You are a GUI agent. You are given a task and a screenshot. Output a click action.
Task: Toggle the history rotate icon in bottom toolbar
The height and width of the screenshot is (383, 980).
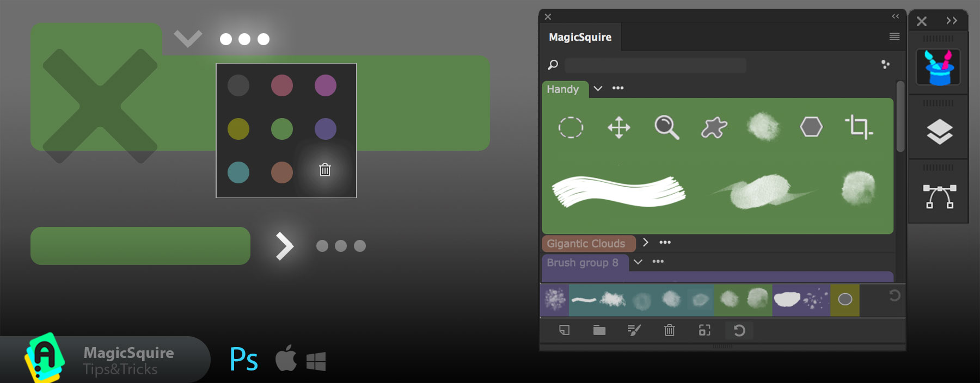pos(739,330)
